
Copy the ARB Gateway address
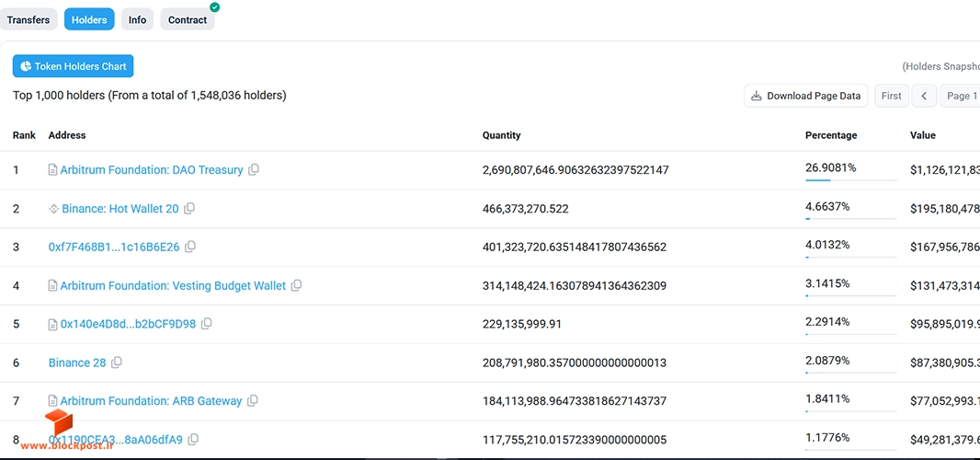[253, 400]
